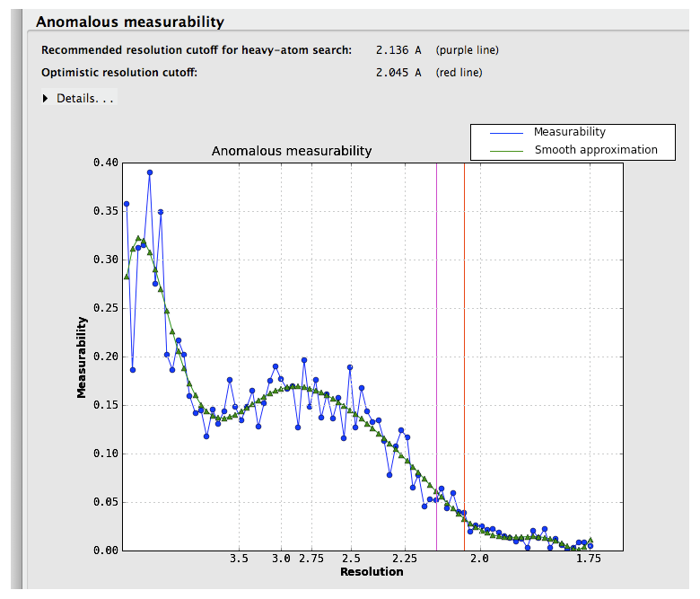The height and width of the screenshot is (599, 700).
Task: Select the "Smooth approximation" legend text
Action: (x=596, y=150)
